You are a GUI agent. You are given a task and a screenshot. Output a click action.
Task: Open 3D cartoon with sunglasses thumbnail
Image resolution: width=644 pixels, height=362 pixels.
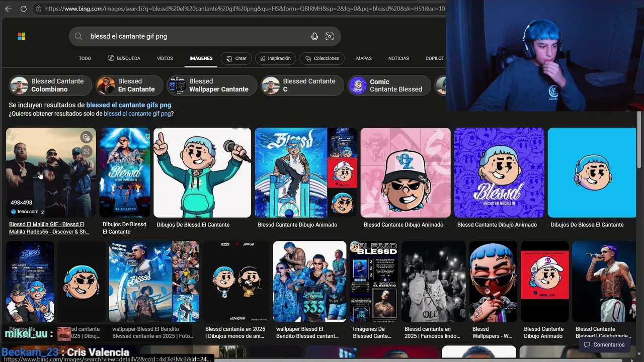[493, 282]
